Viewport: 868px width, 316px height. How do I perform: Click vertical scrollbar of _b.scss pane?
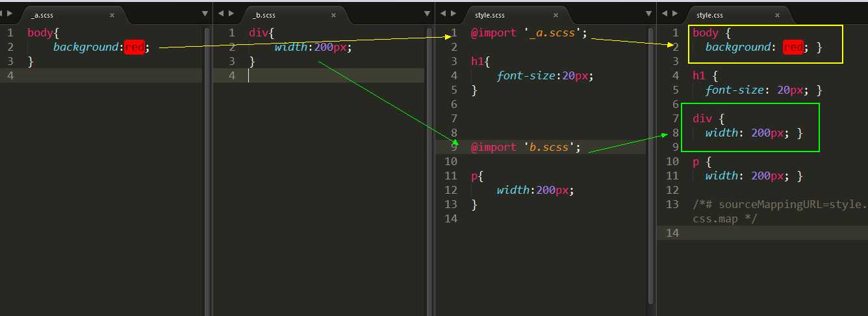point(430,172)
